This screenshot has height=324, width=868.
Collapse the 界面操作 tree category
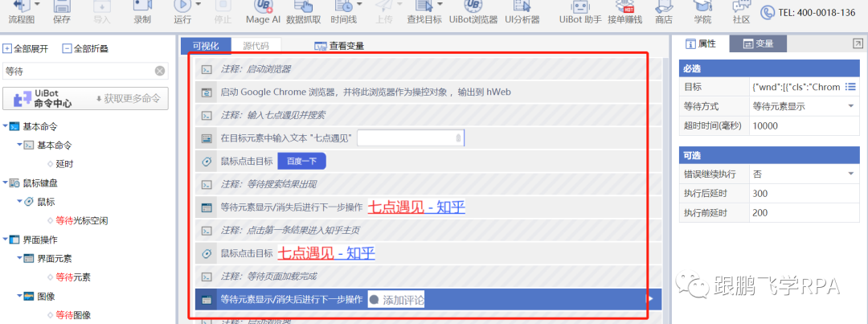6,240
